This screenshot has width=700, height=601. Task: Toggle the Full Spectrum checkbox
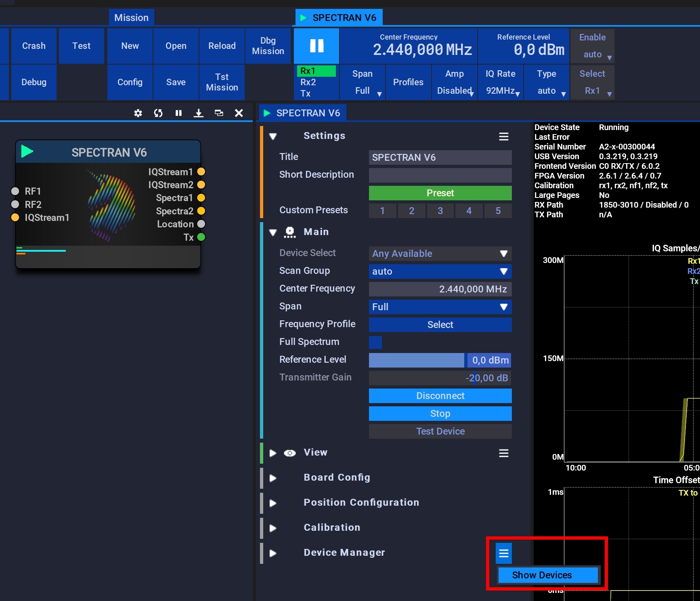(x=375, y=342)
